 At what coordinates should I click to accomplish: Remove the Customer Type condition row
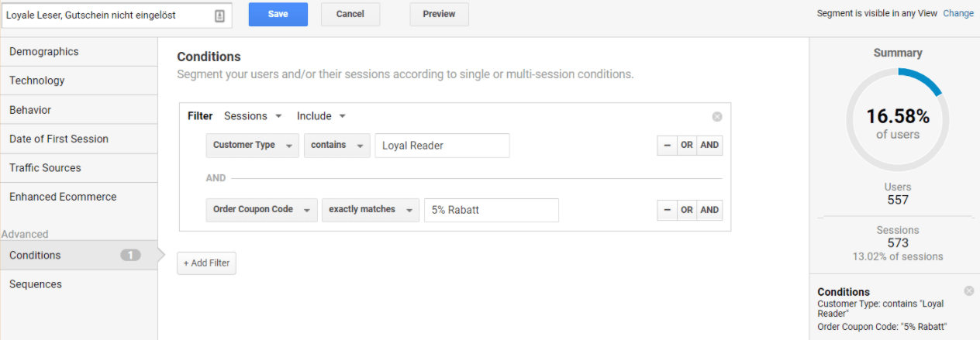click(x=667, y=146)
